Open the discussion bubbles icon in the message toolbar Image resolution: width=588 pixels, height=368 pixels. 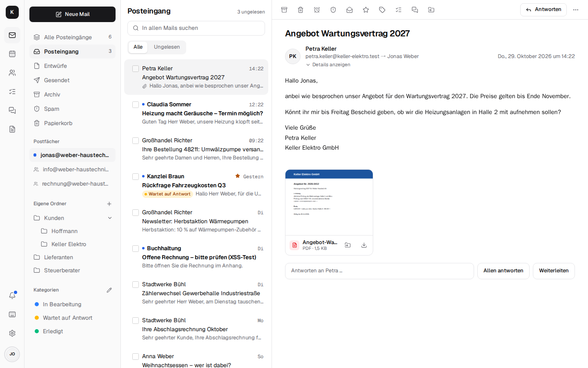click(x=415, y=10)
